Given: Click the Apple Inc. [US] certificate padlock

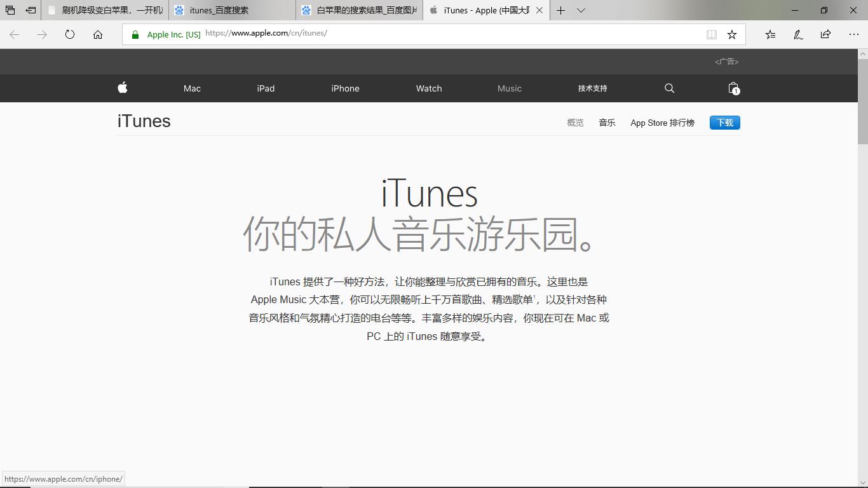Looking at the screenshot, I should point(134,34).
